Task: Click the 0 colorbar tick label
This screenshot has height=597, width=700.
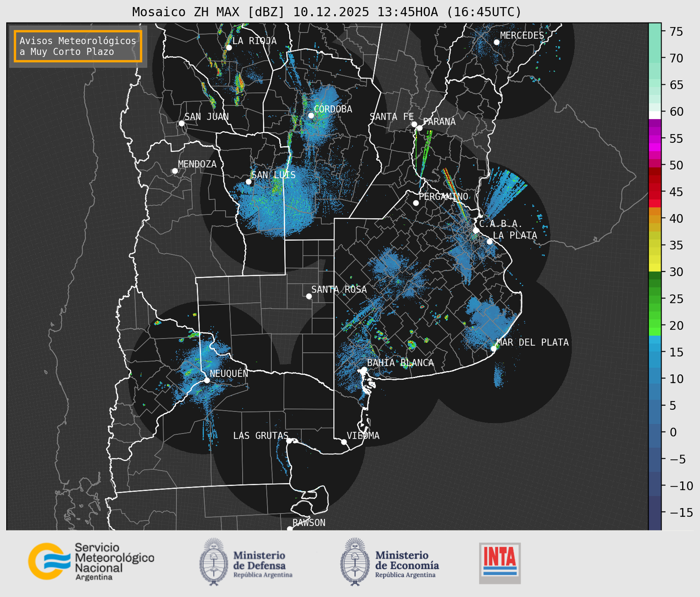Action: click(673, 432)
